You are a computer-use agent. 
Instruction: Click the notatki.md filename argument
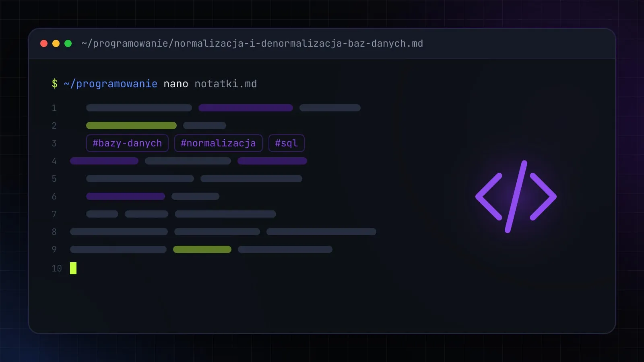click(226, 84)
